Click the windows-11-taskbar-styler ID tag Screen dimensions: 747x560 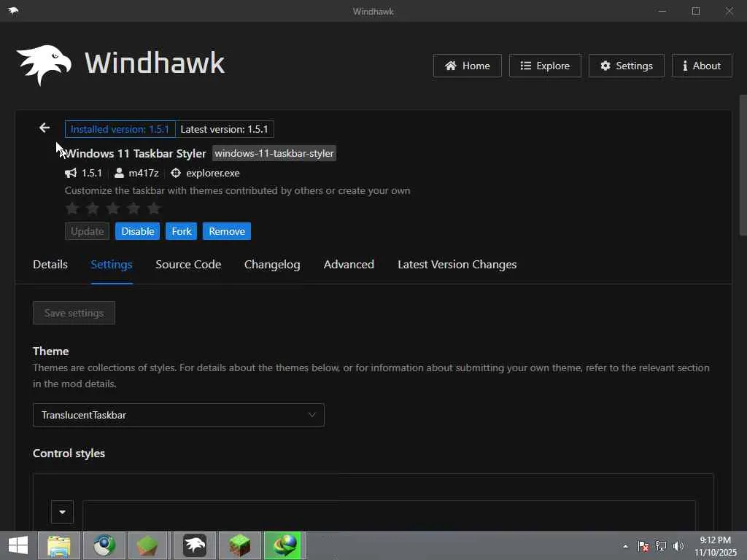click(x=274, y=153)
